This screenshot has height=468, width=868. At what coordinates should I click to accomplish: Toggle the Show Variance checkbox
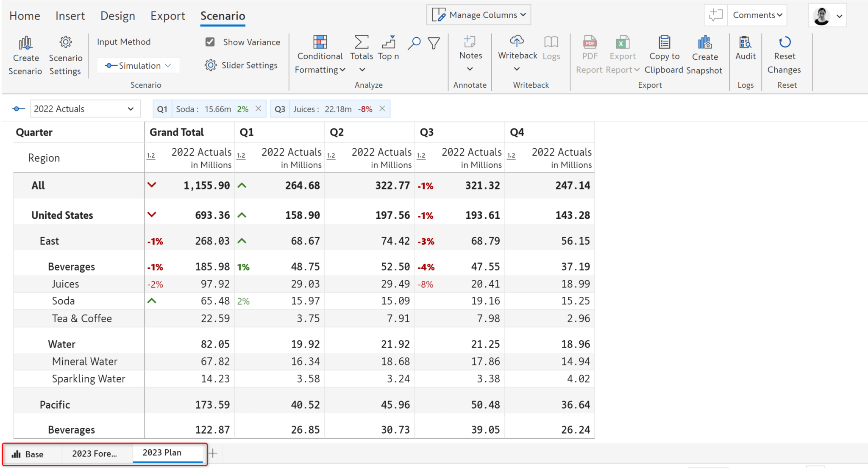tap(210, 42)
